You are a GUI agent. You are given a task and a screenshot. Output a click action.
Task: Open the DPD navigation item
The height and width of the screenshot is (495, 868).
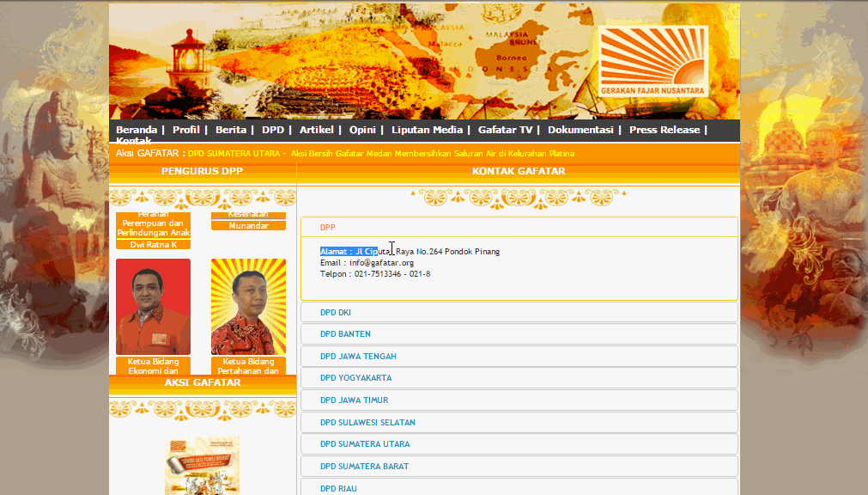pos(273,130)
